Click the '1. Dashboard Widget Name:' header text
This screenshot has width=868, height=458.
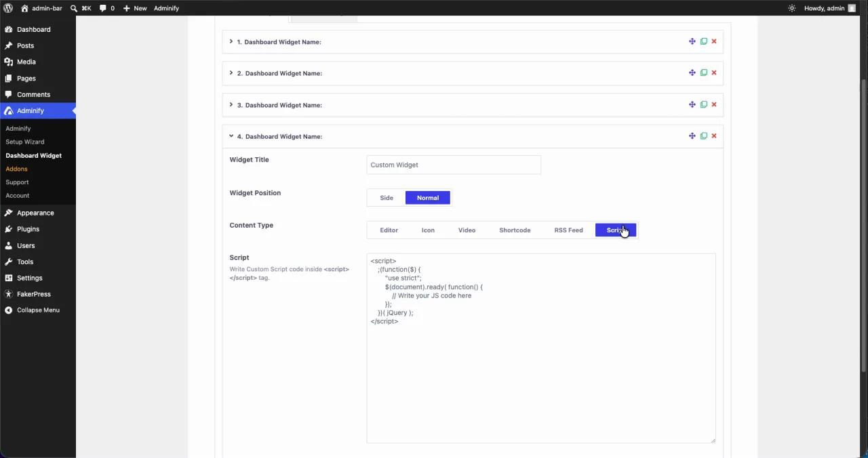click(x=279, y=42)
